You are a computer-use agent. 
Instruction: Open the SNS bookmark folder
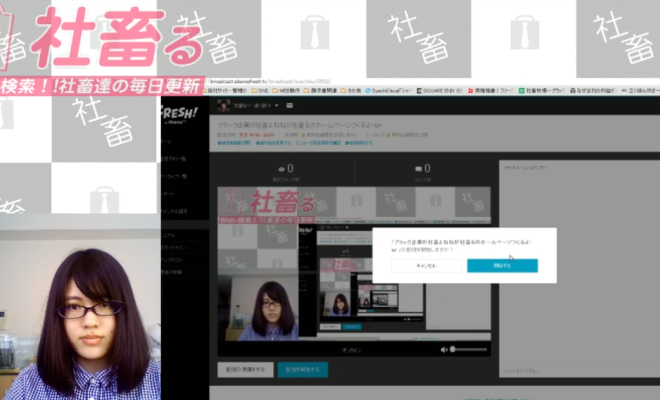click(x=258, y=90)
